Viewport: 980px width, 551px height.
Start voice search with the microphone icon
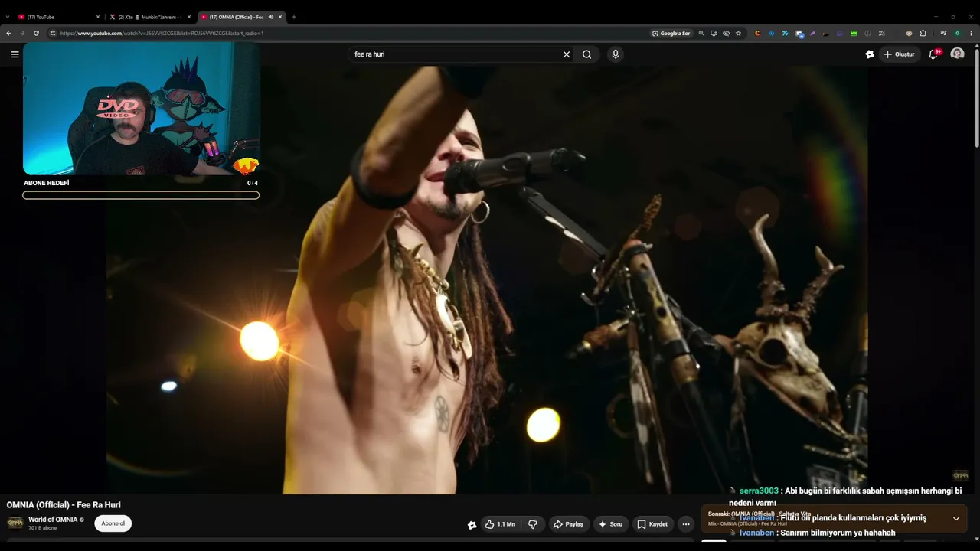click(615, 54)
